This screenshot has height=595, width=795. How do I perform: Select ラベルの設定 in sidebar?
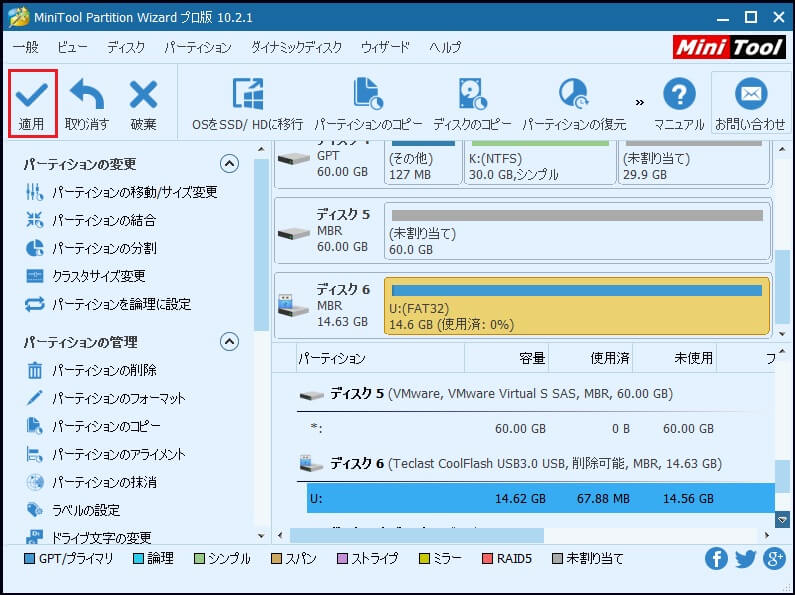(73, 510)
